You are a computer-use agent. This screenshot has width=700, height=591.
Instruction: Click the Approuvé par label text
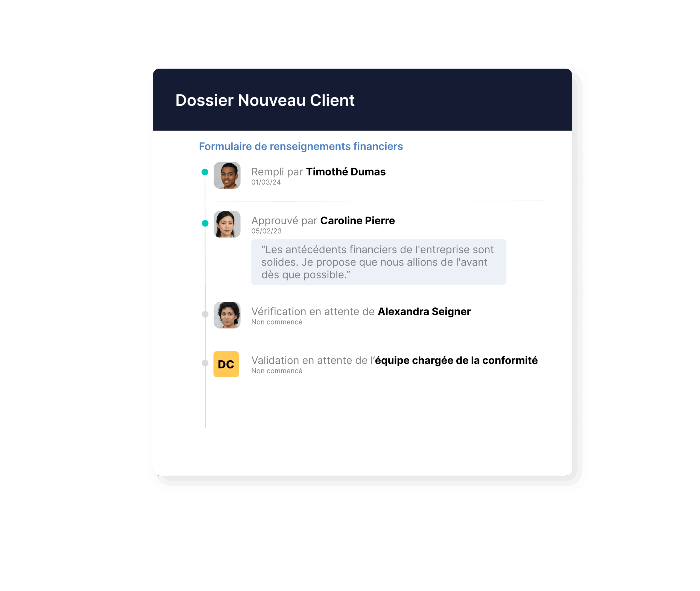284,221
